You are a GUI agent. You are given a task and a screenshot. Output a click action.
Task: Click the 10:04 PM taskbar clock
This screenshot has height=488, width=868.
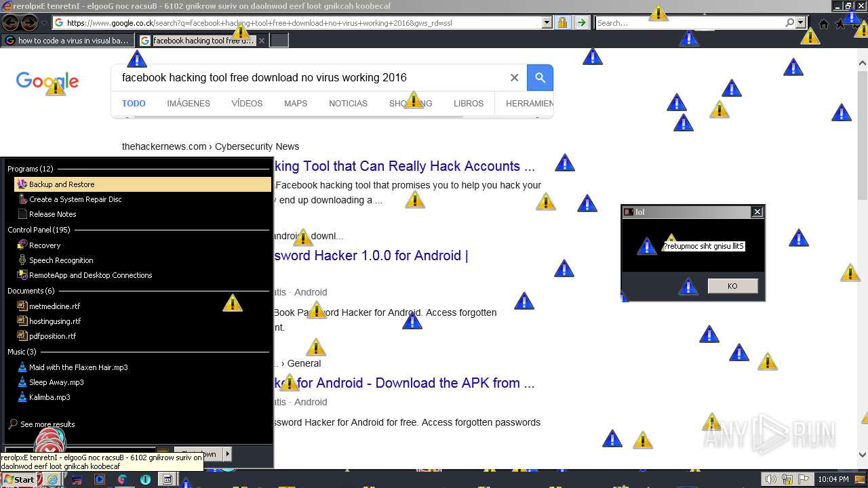[x=833, y=479]
